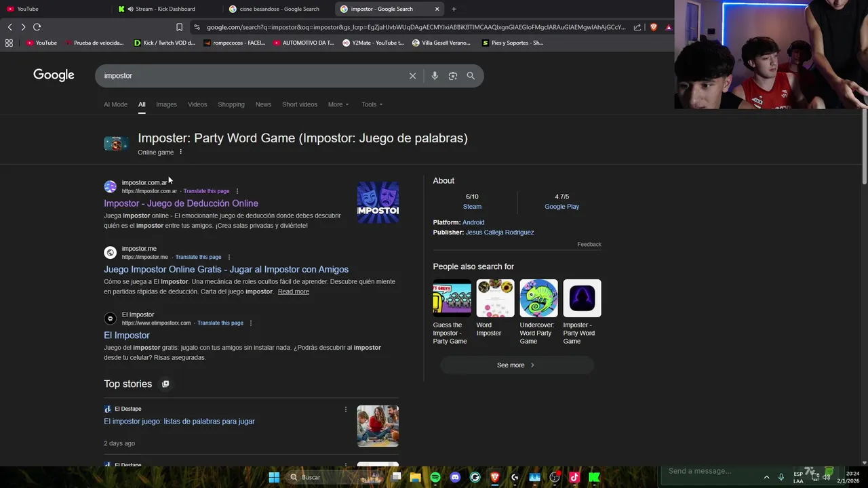Viewport: 868px width, 488px height.
Task: Open File Explorer from the taskbar
Action: (x=415, y=477)
